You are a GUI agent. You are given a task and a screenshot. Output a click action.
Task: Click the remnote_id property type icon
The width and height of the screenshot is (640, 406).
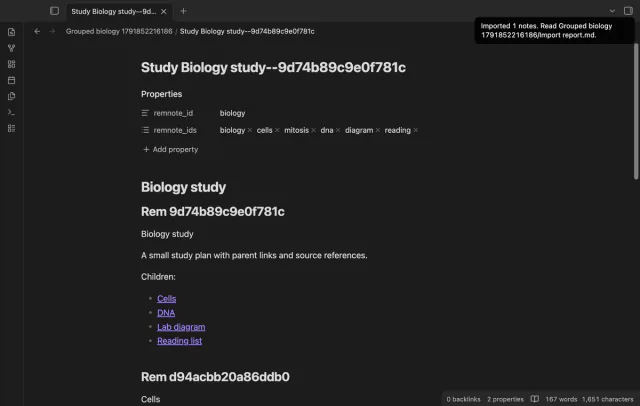pos(145,113)
